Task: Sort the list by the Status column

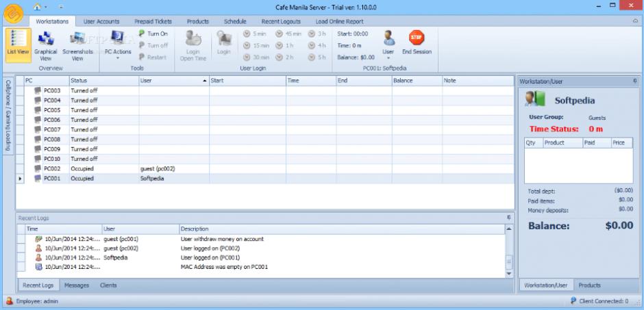Action: point(104,81)
